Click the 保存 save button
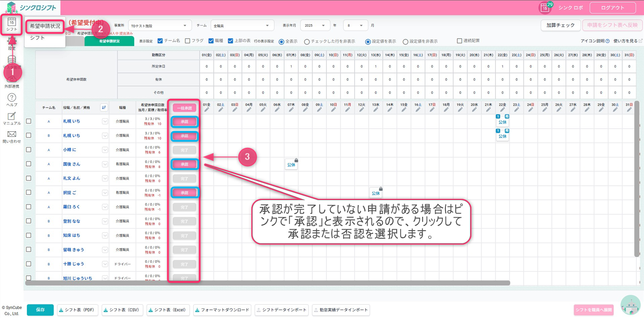This screenshot has width=644, height=318. 40,310
